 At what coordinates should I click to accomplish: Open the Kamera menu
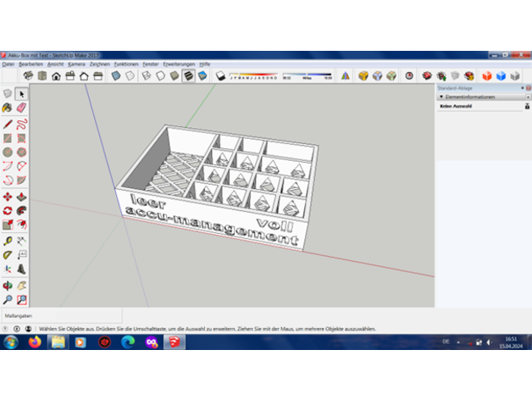(x=76, y=64)
